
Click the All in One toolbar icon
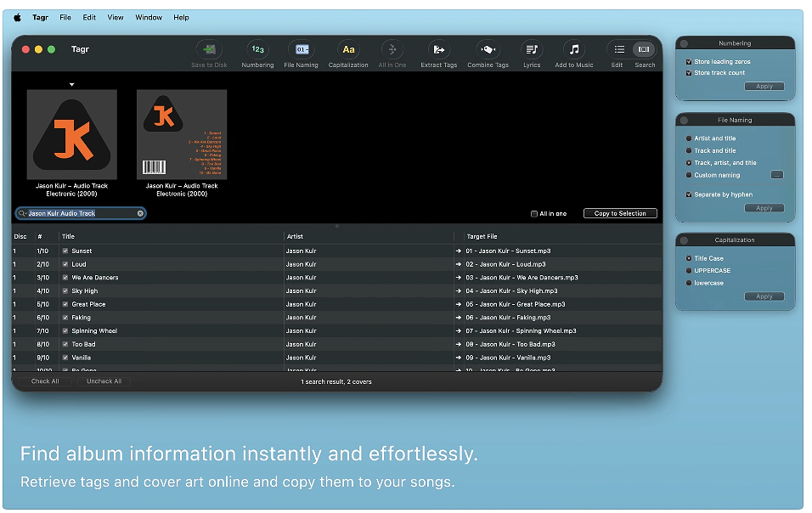(392, 50)
